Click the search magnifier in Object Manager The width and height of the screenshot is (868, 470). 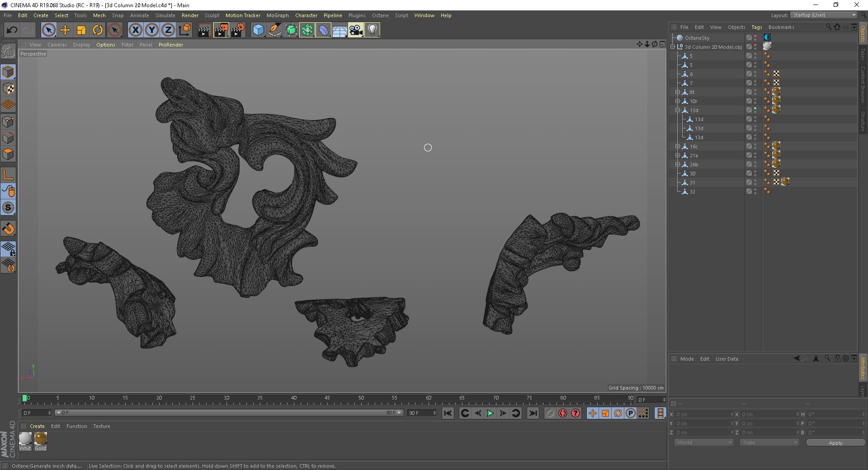pos(828,27)
